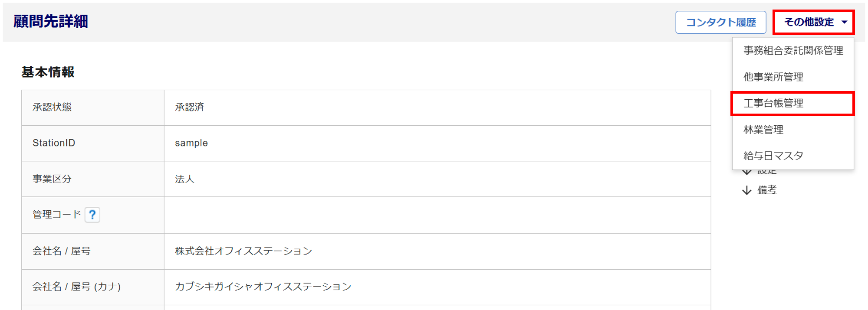
Task: Click the company name 株式会社オフィスステーション
Action: click(x=243, y=251)
